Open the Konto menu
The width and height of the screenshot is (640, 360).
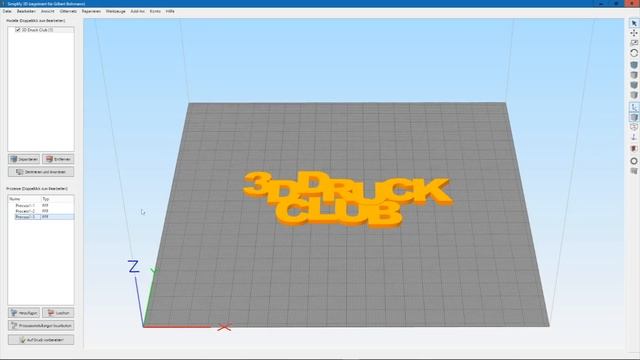point(155,11)
